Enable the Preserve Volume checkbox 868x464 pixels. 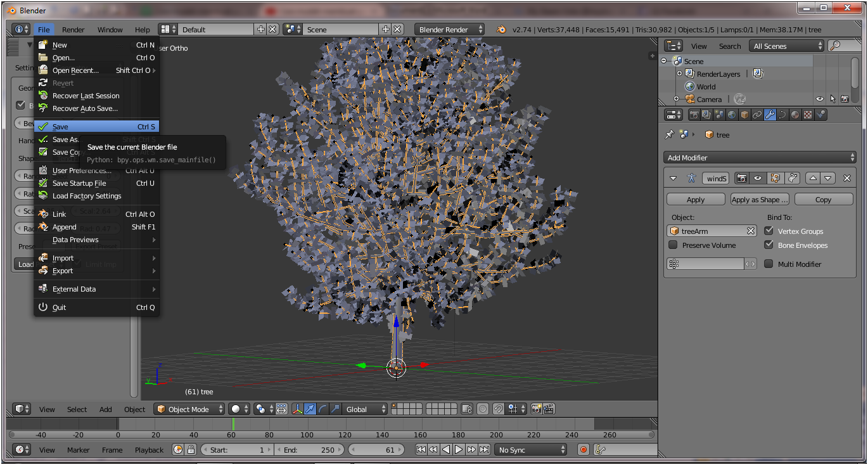point(673,245)
